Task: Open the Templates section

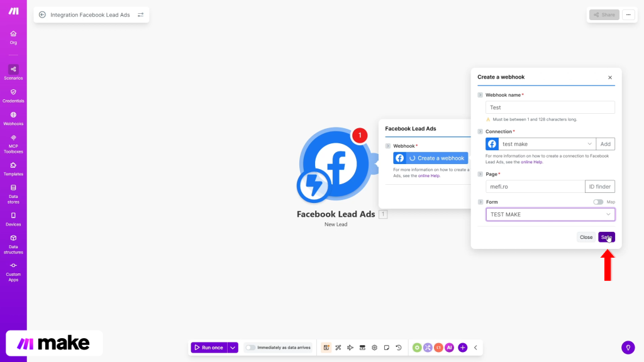Action: 13,168
